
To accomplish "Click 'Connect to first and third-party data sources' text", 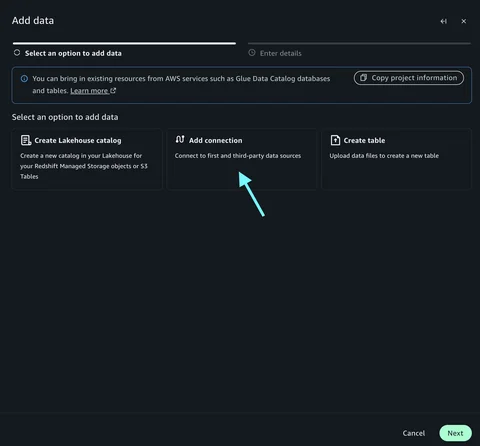I will coord(238,156).
